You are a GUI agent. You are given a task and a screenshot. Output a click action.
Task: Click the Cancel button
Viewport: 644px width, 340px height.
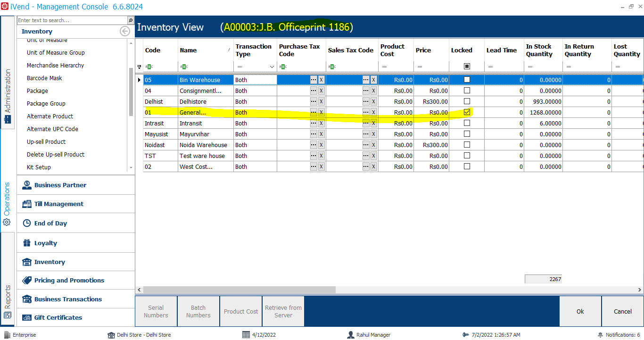[623, 311]
